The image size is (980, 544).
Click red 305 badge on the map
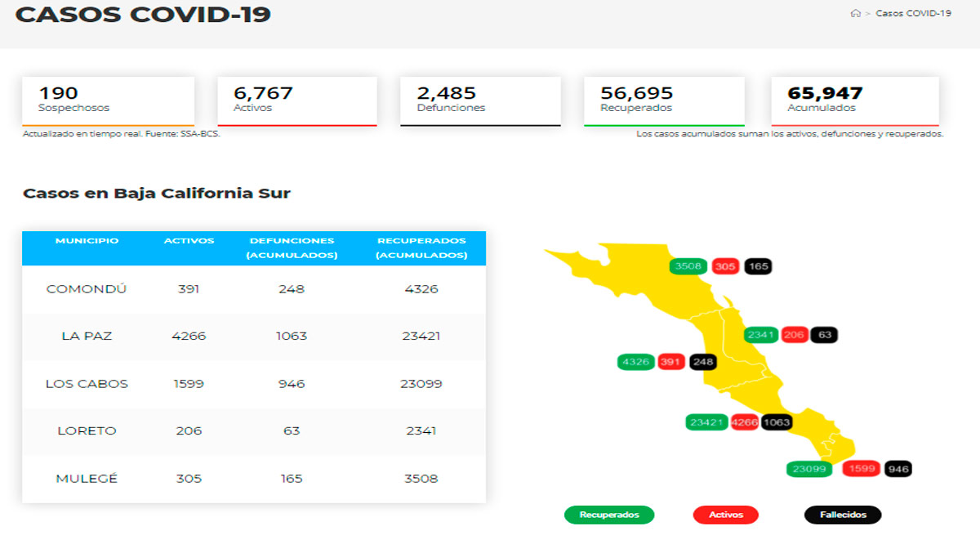[x=725, y=266]
